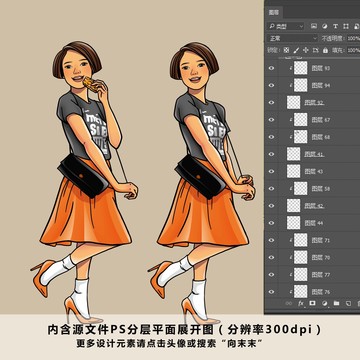Select thumbnail of layer 图层 92

(x=294, y=102)
